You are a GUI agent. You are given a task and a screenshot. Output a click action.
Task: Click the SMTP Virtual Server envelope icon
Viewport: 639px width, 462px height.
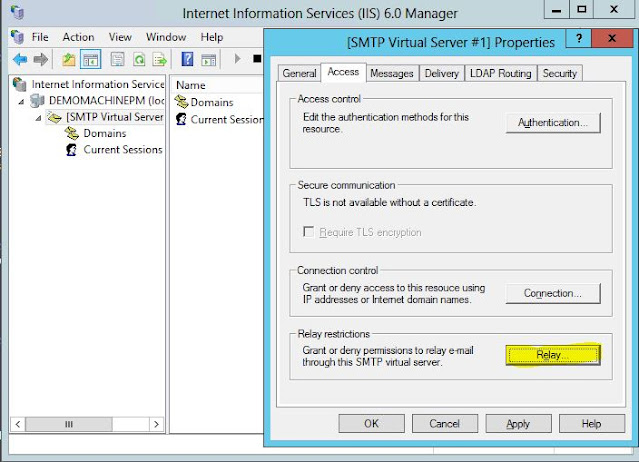54,117
